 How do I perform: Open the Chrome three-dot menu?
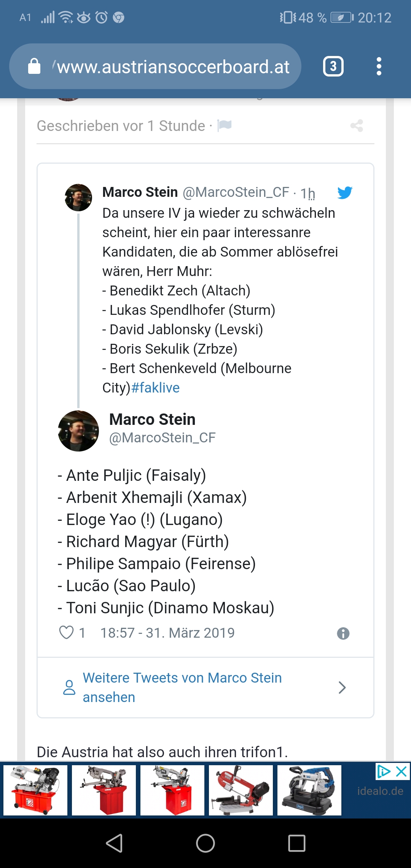point(379,67)
